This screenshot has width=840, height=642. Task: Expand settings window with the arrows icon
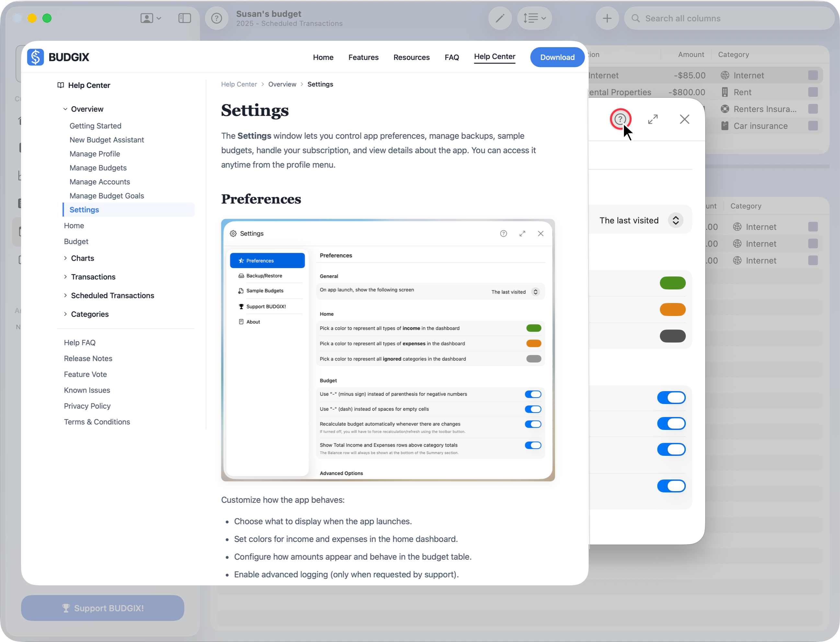click(653, 119)
